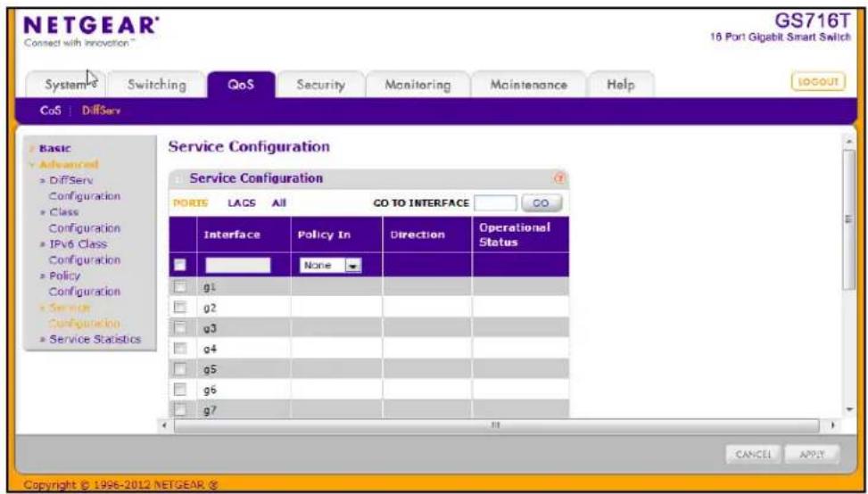Screen dimensions: 868x494
Task: Click the GO TO INTERFACE input field
Action: pyautogui.click(x=495, y=203)
